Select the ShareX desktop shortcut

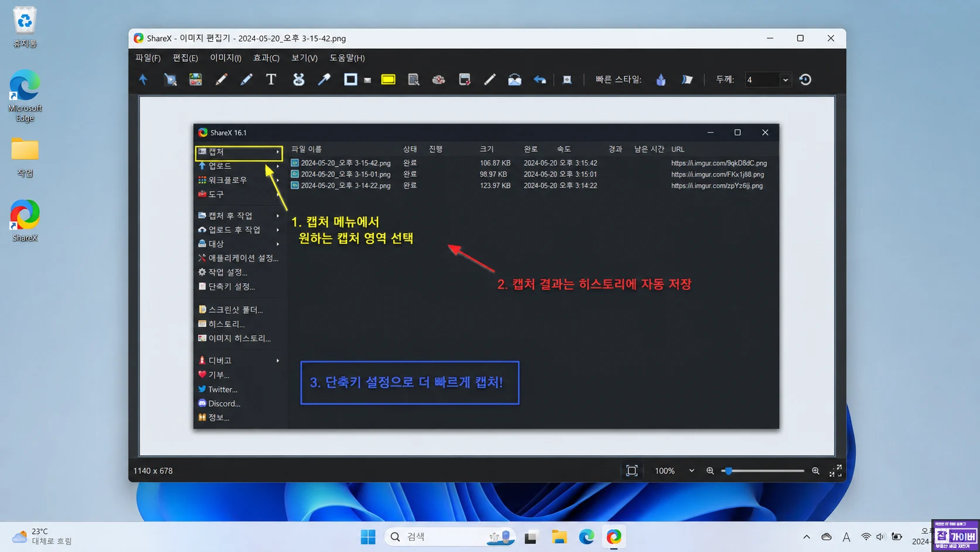click(25, 221)
